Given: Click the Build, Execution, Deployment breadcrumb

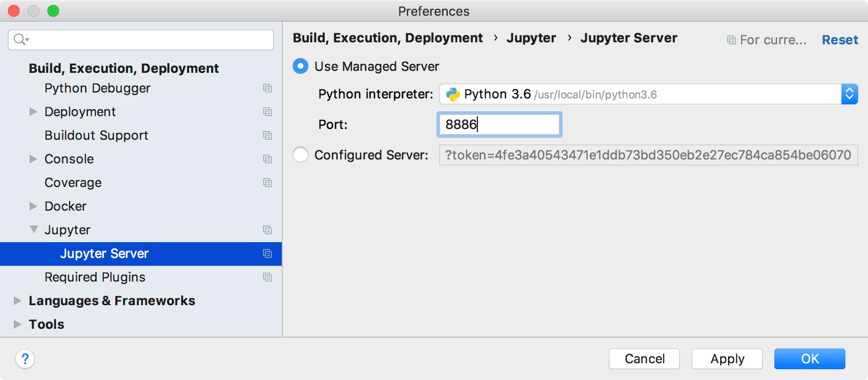Looking at the screenshot, I should coord(388,38).
